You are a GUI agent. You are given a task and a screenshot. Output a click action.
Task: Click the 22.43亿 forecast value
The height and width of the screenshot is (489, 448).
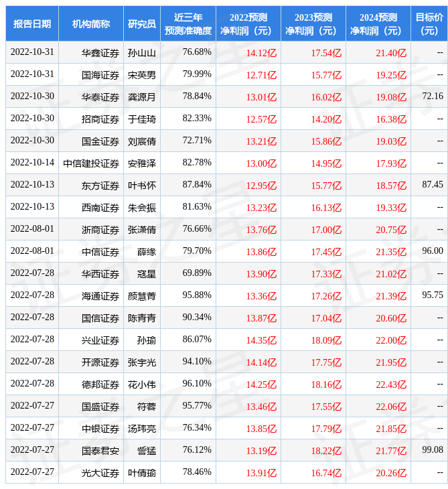click(x=391, y=385)
